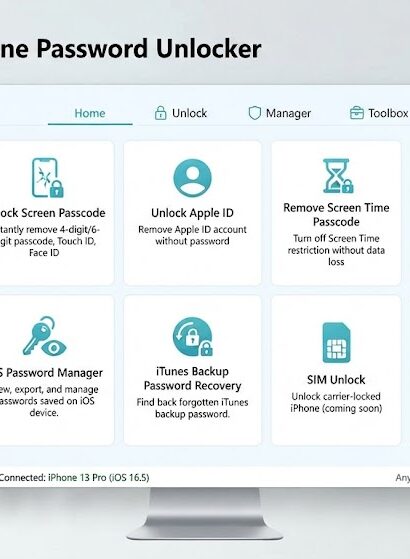The height and width of the screenshot is (559, 410).
Task: Open the Toolbox tab
Action: (379, 113)
